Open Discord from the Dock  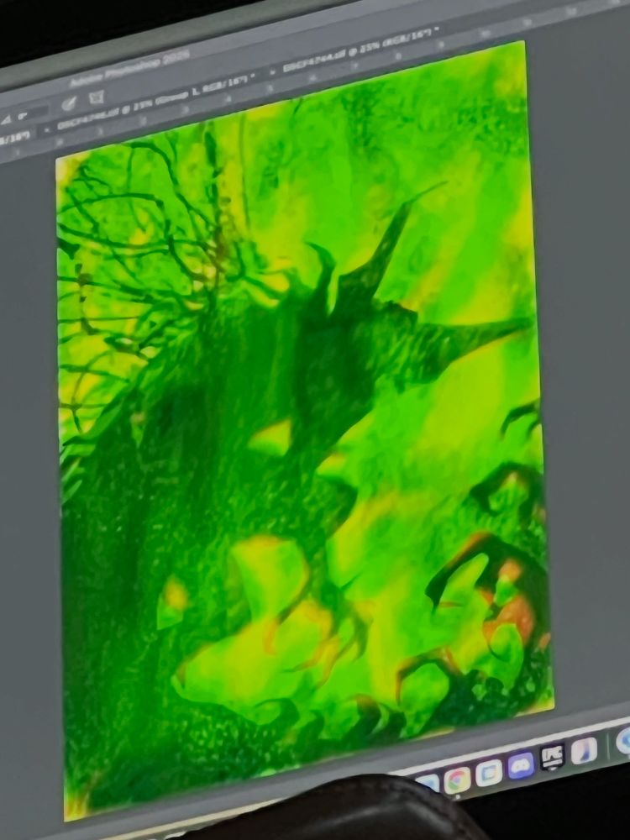[x=521, y=766]
